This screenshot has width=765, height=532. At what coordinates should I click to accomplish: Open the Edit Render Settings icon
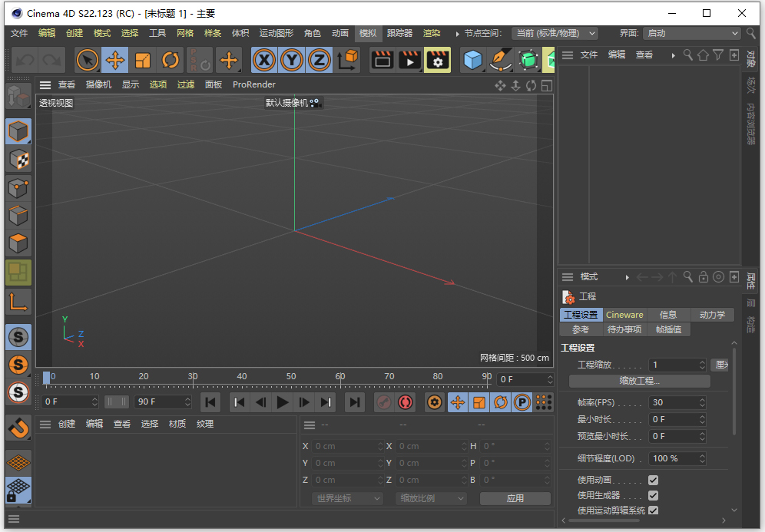(x=437, y=60)
